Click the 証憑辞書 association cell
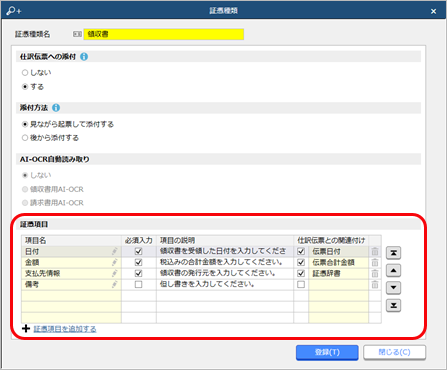The height and width of the screenshot is (370, 447). point(338,273)
